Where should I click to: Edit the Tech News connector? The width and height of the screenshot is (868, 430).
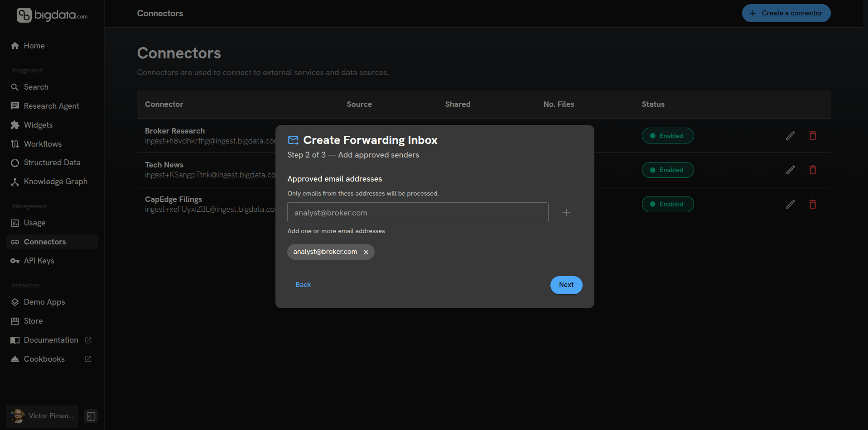(791, 170)
